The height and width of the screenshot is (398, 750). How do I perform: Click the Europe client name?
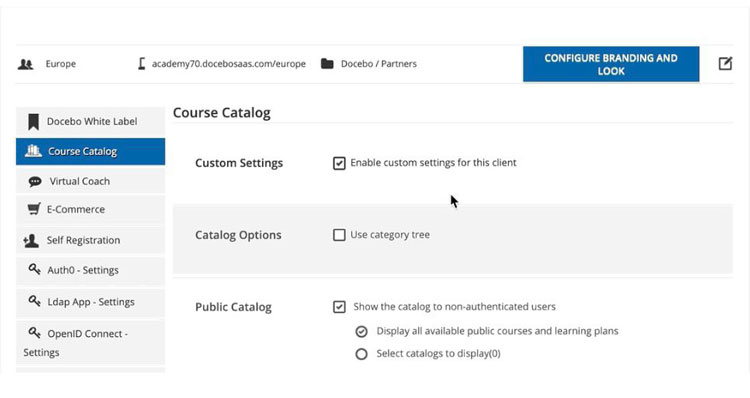61,64
